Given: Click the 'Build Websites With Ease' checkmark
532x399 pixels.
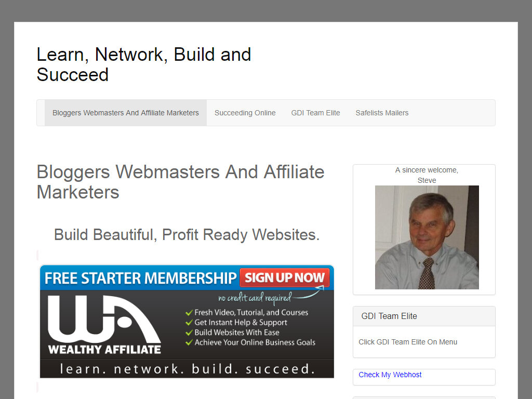Looking at the screenshot, I should pos(189,332).
